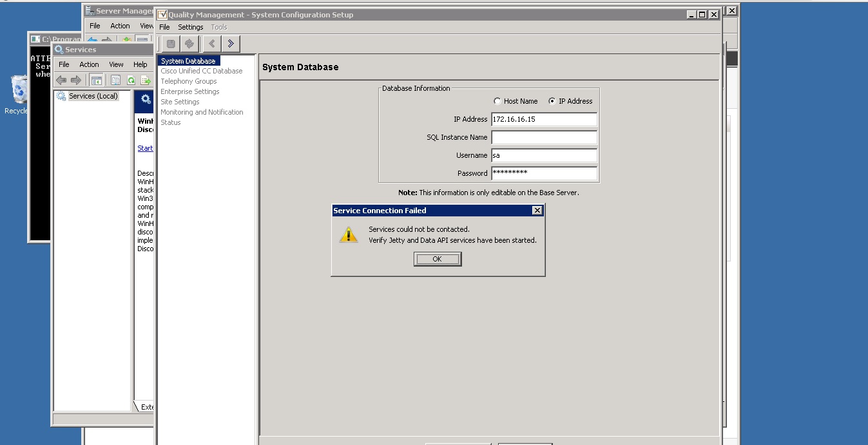Click the 'Service Connection Failed' dialog title

[x=380, y=211]
